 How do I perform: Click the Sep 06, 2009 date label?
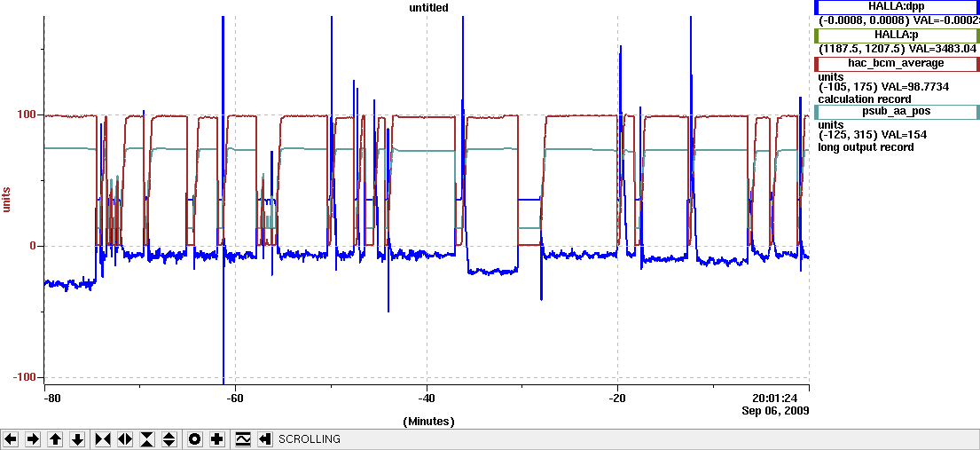point(776,411)
